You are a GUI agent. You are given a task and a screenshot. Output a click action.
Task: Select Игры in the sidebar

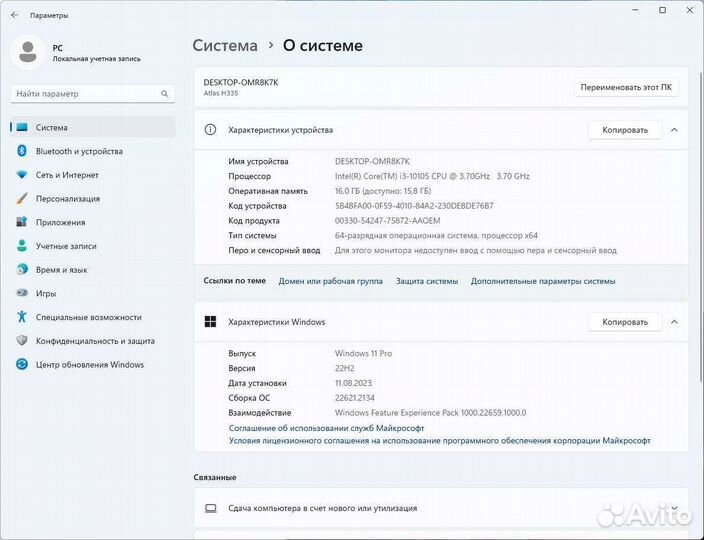pos(92,293)
